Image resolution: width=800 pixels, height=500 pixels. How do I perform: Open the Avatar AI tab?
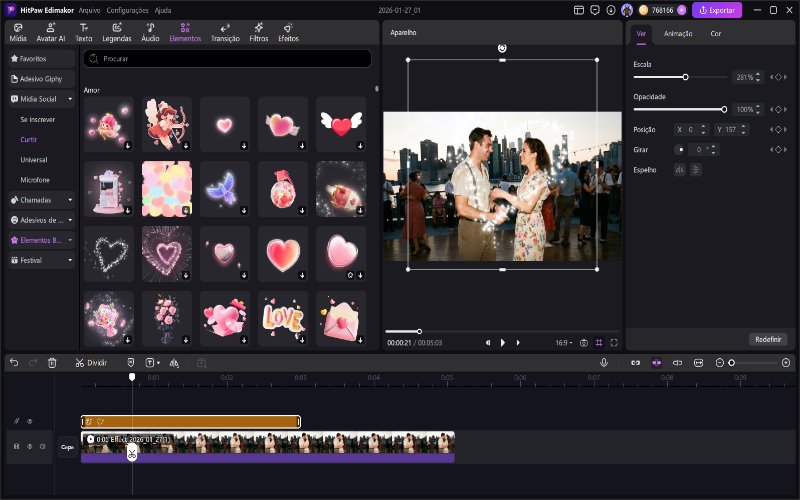tap(51, 33)
